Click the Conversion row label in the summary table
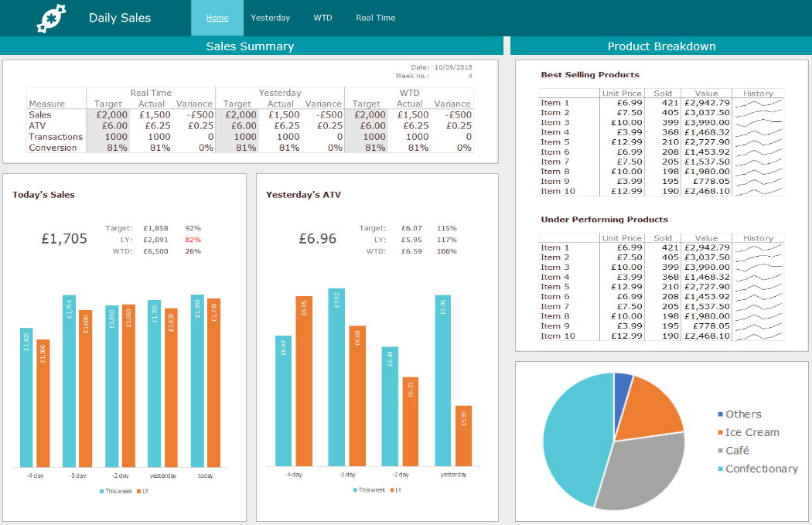The width and height of the screenshot is (812, 525). tap(53, 148)
